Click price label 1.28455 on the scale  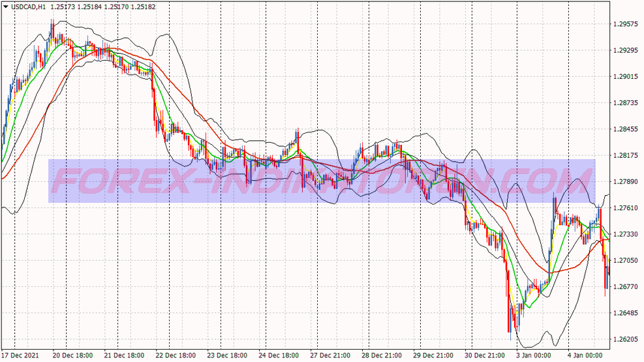[626, 129]
